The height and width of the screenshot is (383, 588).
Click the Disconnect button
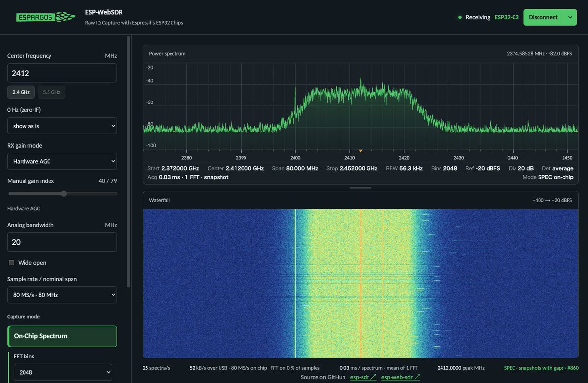point(543,17)
